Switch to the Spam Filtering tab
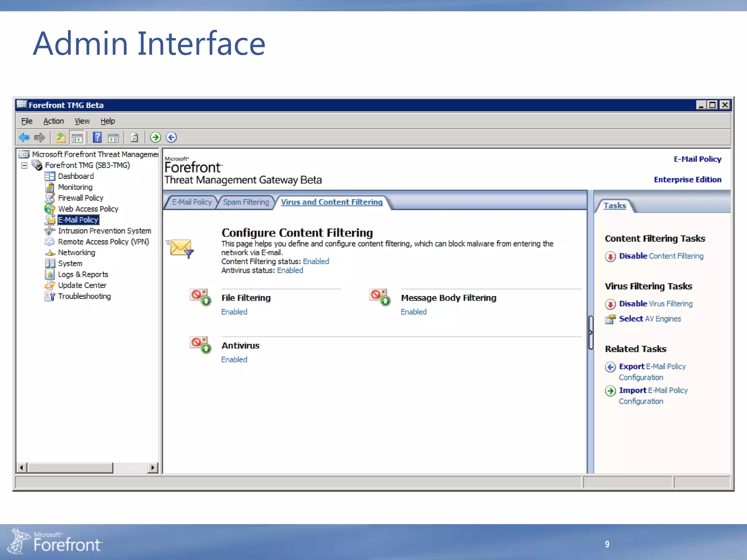 [246, 202]
